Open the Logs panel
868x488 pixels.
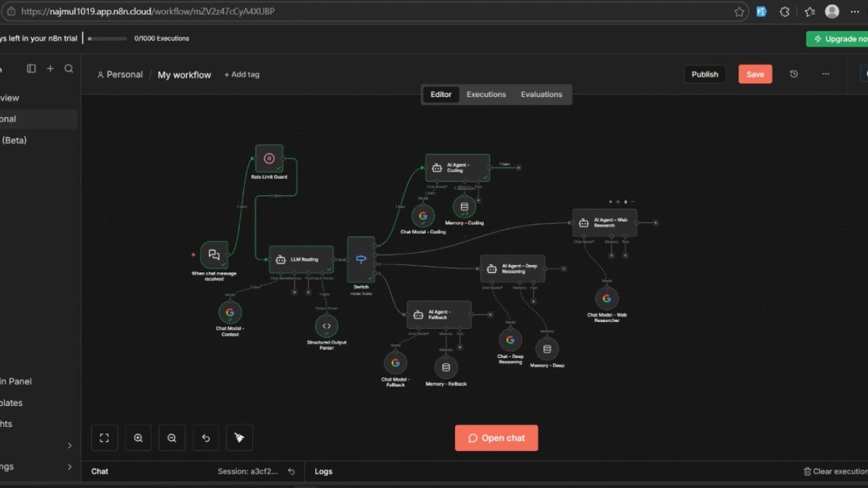pos(323,471)
